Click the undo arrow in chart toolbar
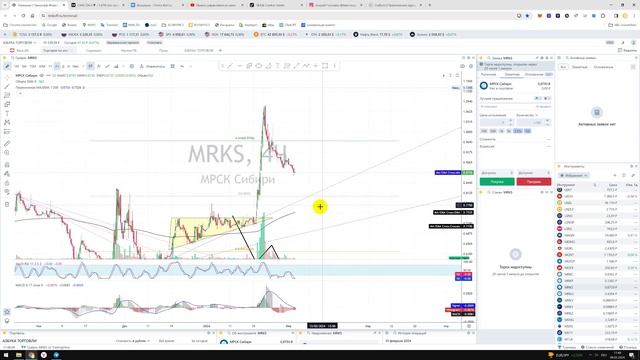This screenshot has width=640, height=360. 182,66
